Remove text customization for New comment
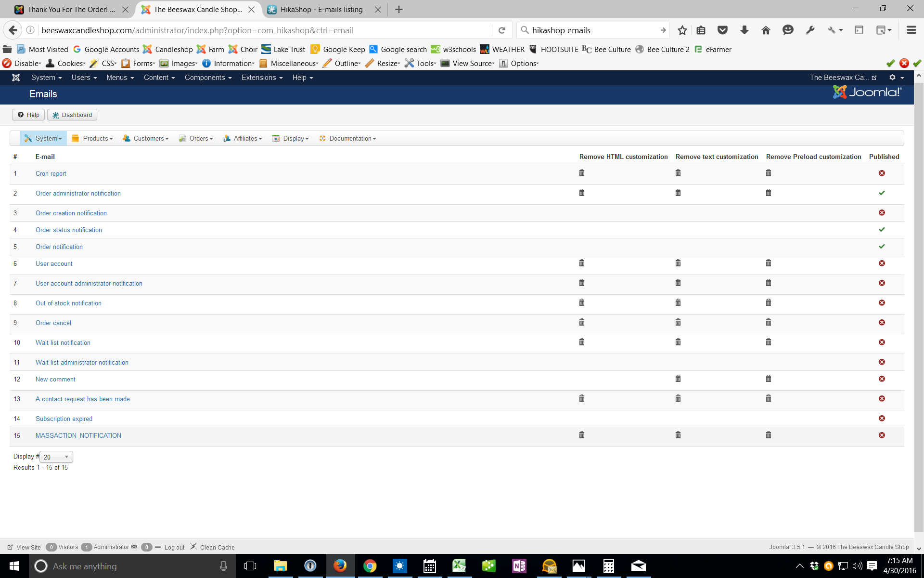This screenshot has height=578, width=924. click(678, 379)
